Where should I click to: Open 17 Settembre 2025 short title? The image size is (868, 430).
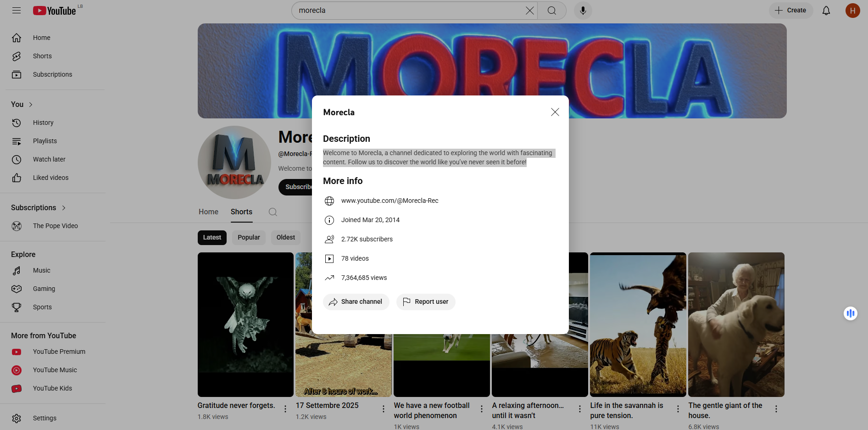(x=327, y=406)
